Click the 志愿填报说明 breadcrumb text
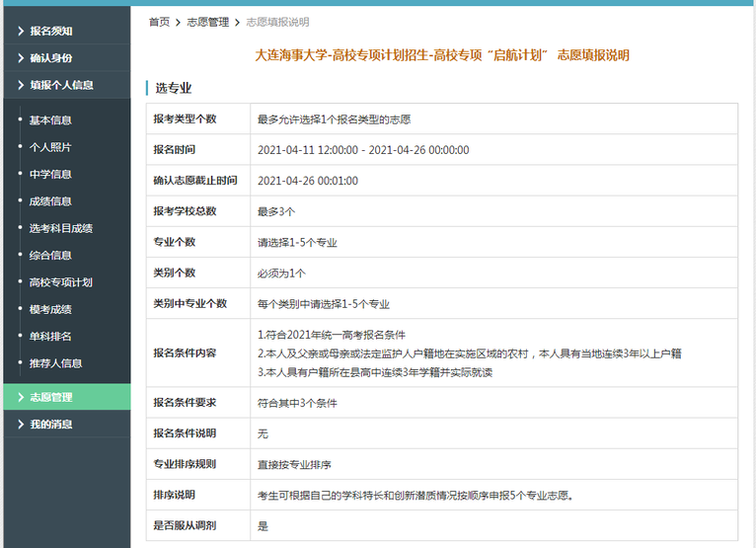The image size is (756, 548). [x=277, y=22]
